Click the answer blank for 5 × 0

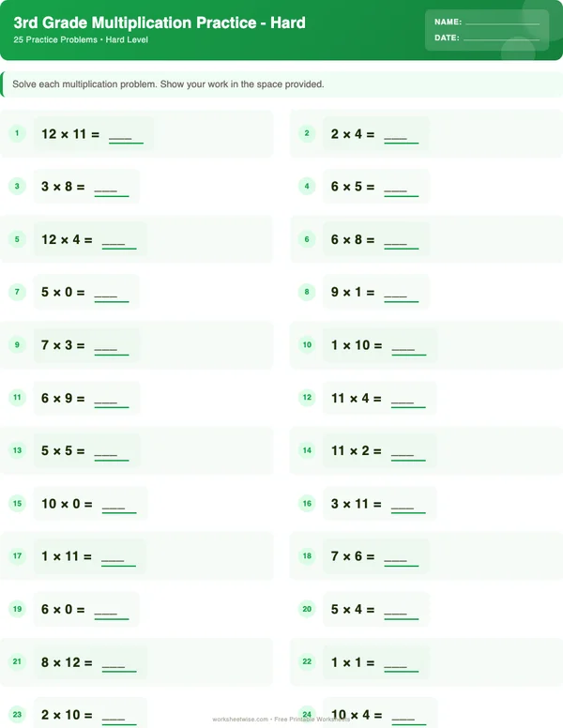[x=112, y=295]
